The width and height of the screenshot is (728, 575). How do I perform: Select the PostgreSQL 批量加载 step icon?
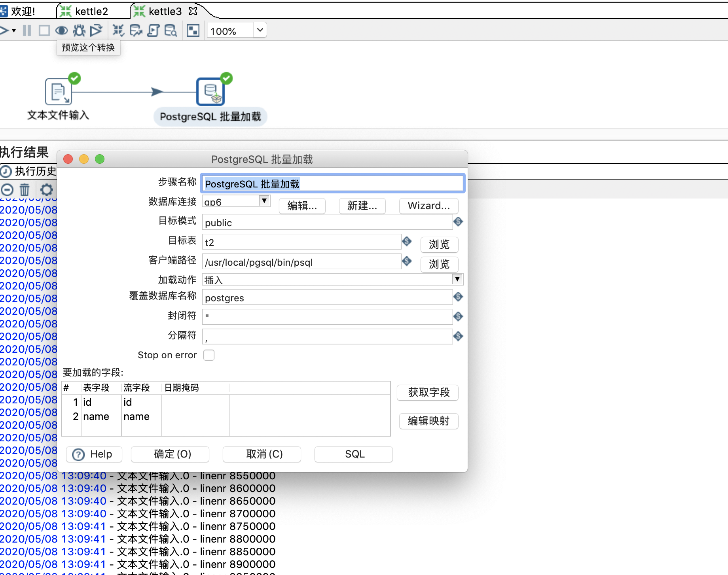click(210, 91)
